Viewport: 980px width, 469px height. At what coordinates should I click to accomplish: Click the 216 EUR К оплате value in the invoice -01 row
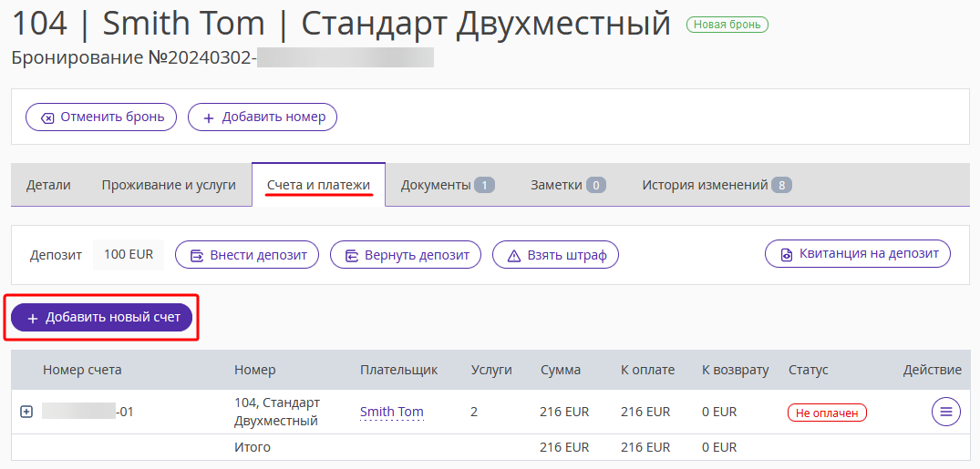pyautogui.click(x=645, y=413)
